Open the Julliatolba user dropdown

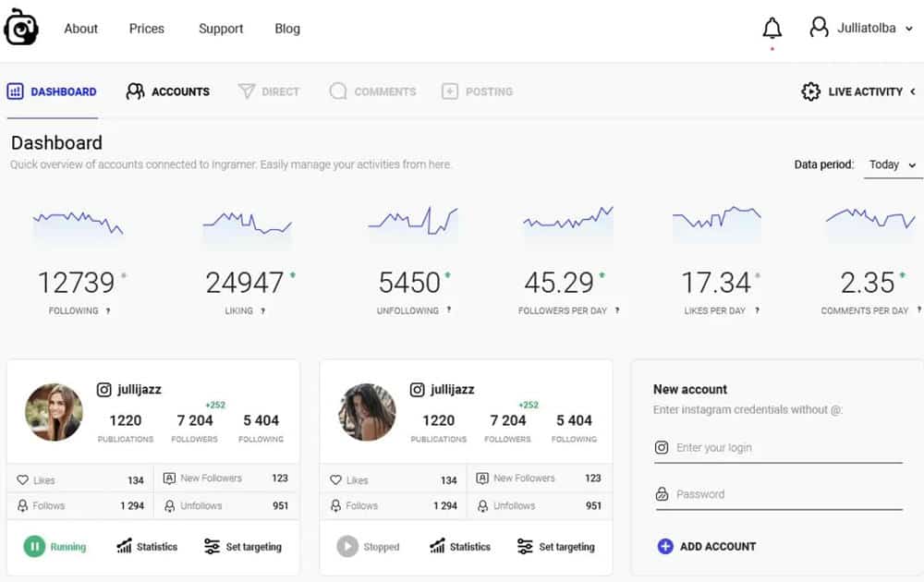pos(909,29)
